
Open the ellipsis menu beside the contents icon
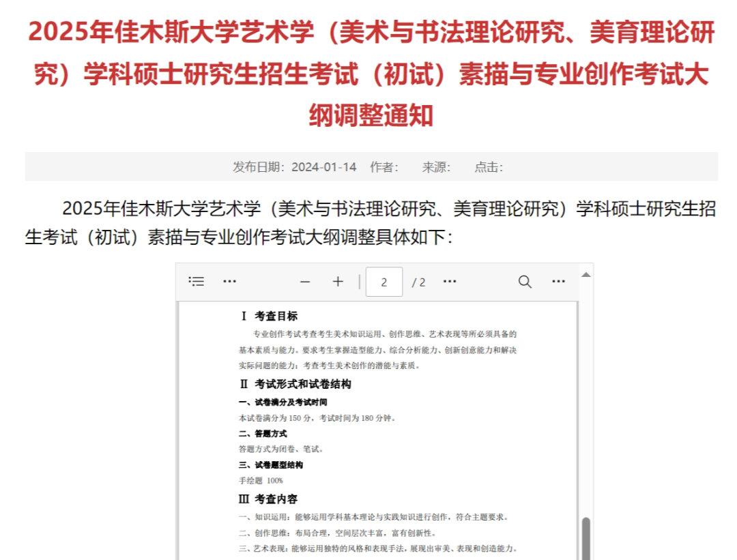[229, 282]
